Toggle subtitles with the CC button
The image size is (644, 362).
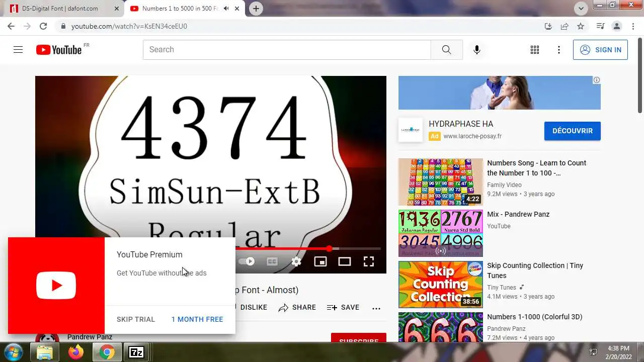coord(272,261)
